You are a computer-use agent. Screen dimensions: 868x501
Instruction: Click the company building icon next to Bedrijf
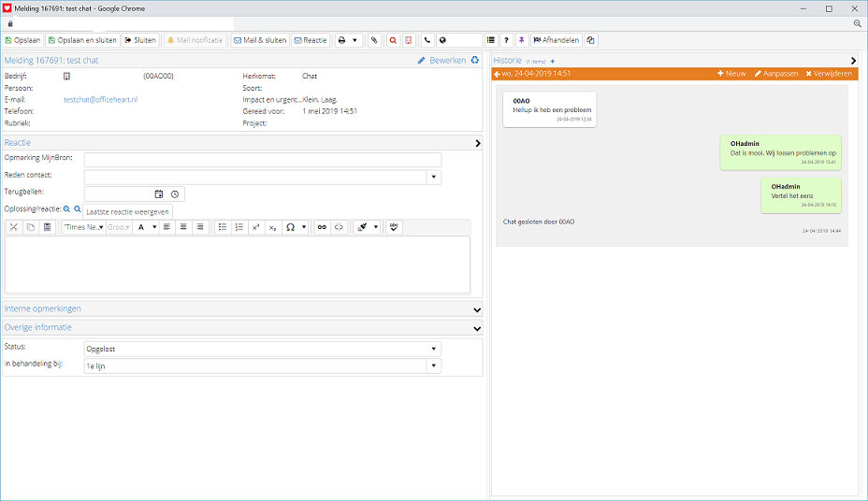pyautogui.click(x=66, y=77)
